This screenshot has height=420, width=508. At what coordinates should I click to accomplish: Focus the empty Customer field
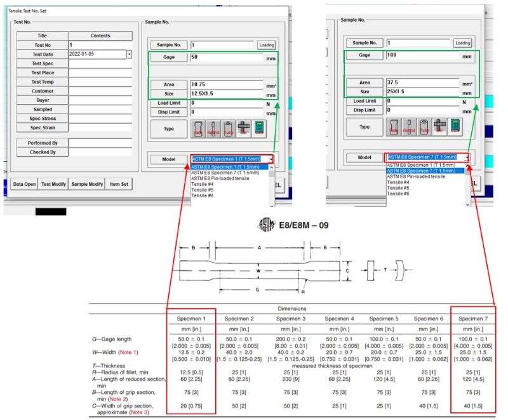pos(100,91)
